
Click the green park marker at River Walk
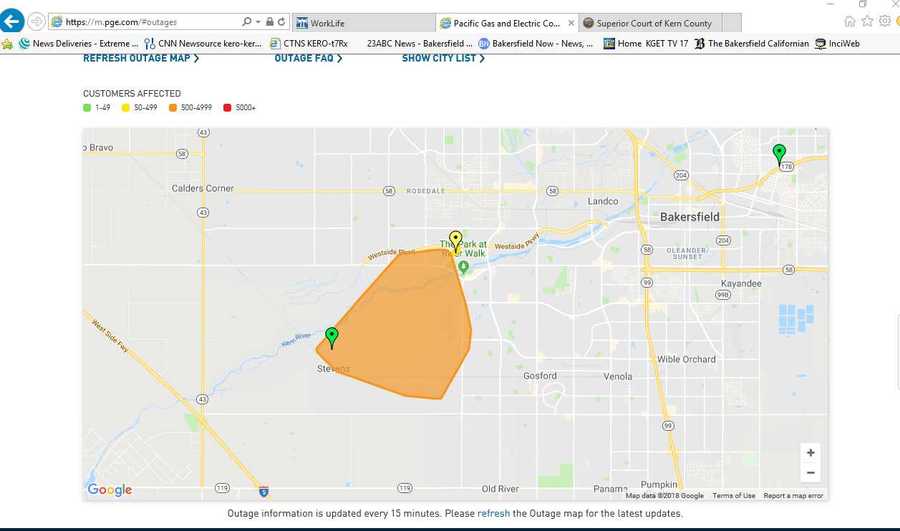pyautogui.click(x=464, y=267)
